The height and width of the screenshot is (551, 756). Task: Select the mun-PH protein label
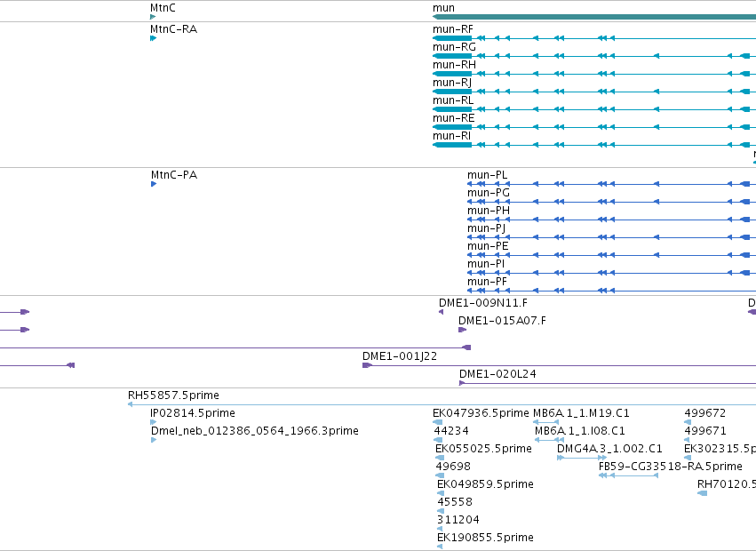pyautogui.click(x=489, y=211)
